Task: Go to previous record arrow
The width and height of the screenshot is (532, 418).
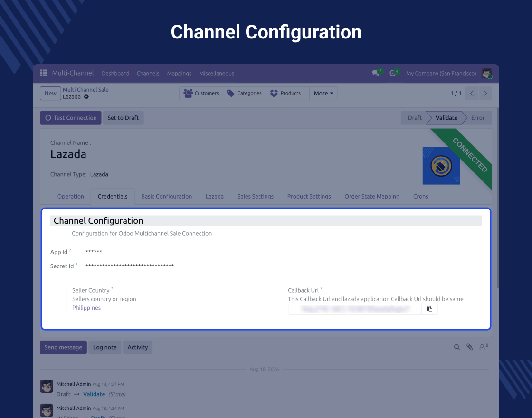Action: [472, 93]
